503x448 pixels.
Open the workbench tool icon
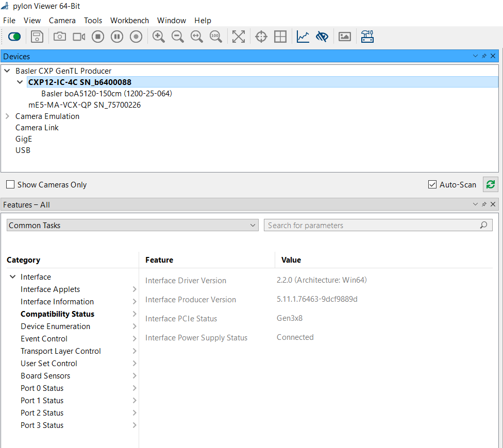pyautogui.click(x=367, y=37)
